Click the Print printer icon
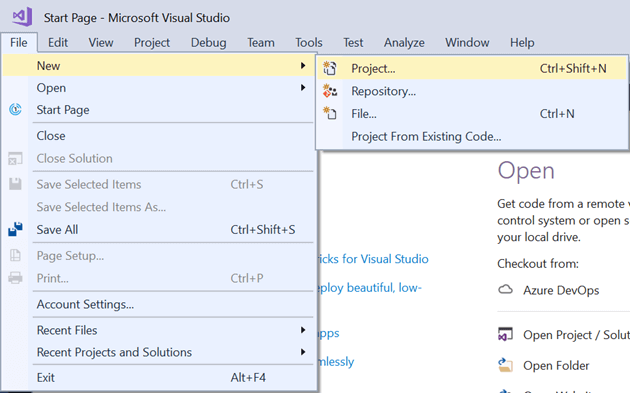Image resolution: width=630 pixels, height=393 pixels. point(15,278)
